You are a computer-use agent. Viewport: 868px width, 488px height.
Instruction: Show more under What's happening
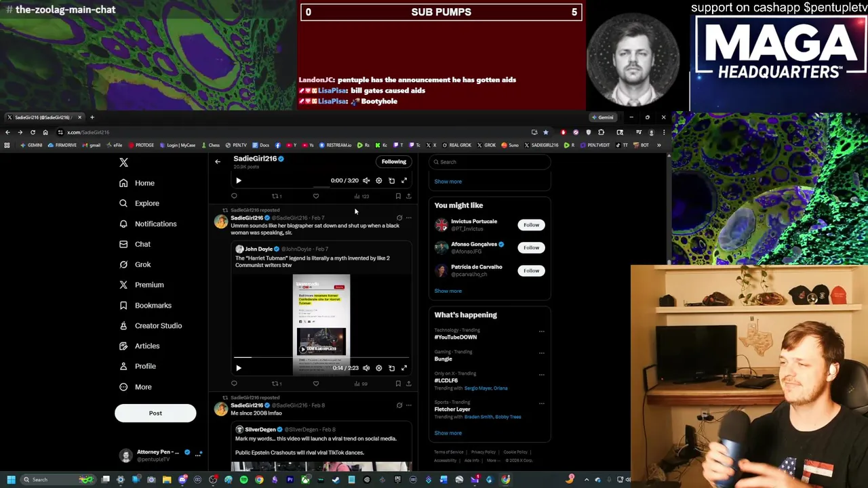point(448,433)
